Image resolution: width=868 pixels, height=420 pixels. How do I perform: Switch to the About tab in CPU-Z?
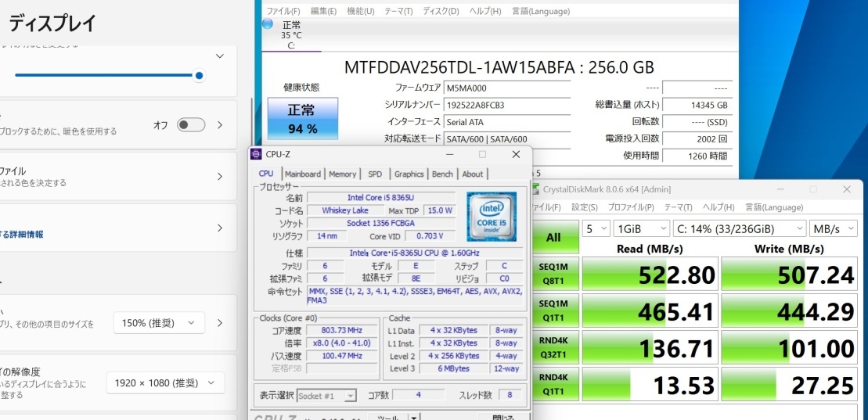pyautogui.click(x=472, y=174)
